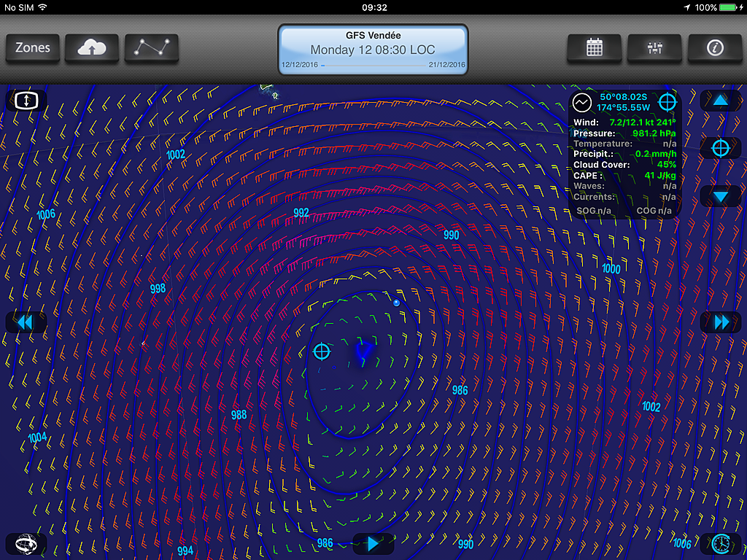
Task: Open the info button
Action: point(715,47)
